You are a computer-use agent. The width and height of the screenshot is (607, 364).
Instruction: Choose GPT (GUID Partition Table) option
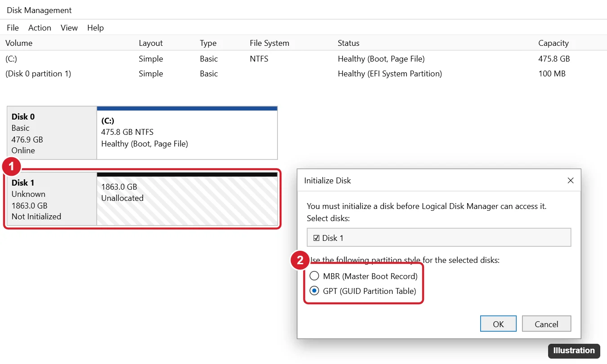(314, 291)
